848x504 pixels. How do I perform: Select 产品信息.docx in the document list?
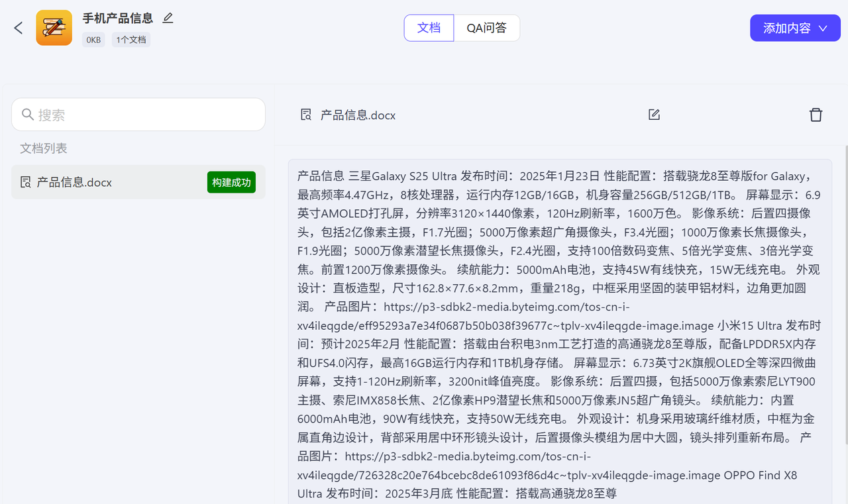tap(74, 182)
